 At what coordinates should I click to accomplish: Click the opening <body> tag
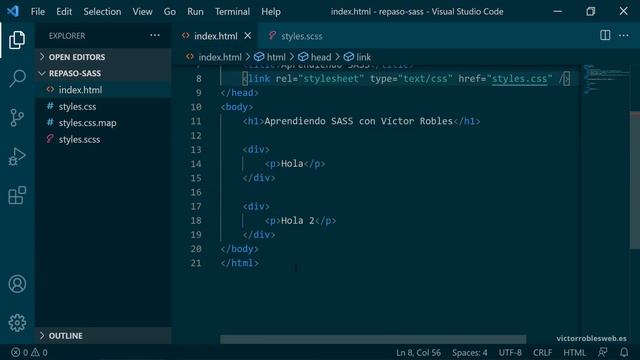(x=237, y=107)
